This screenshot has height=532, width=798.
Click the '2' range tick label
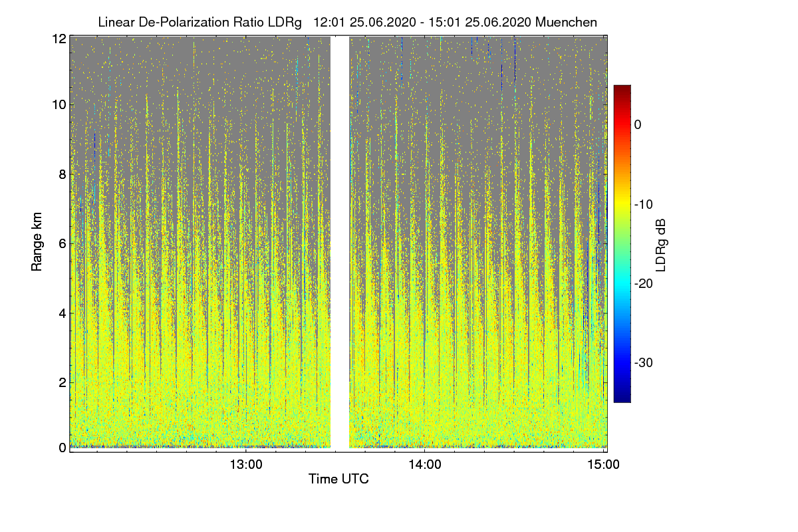(62, 382)
